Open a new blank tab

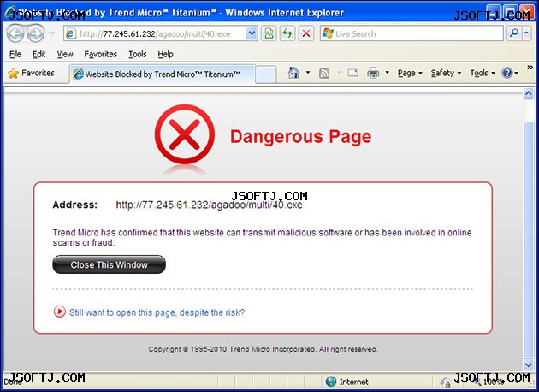tap(266, 74)
